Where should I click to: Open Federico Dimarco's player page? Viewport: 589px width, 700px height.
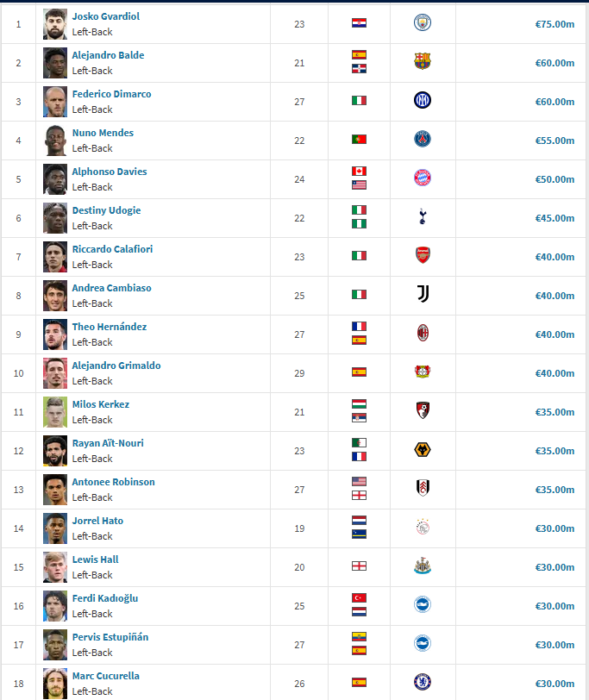click(x=111, y=94)
